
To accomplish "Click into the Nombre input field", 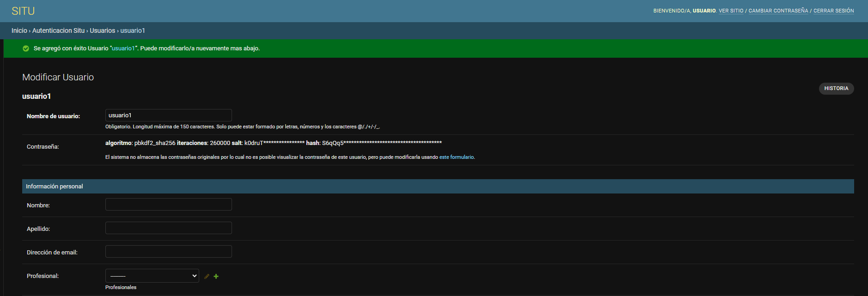I will pos(168,205).
